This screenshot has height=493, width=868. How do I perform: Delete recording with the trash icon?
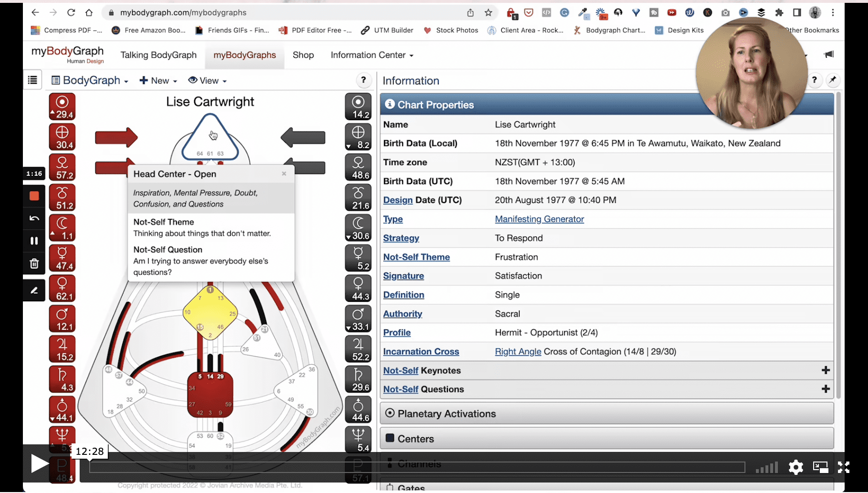tap(34, 264)
